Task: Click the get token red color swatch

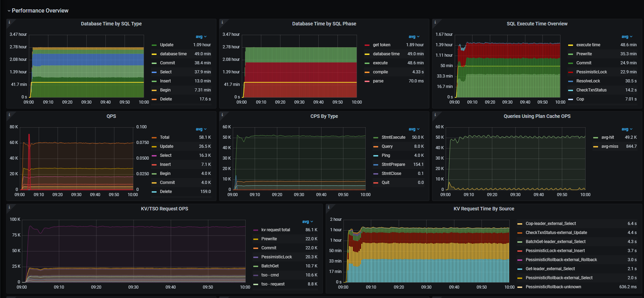Action: (x=367, y=45)
